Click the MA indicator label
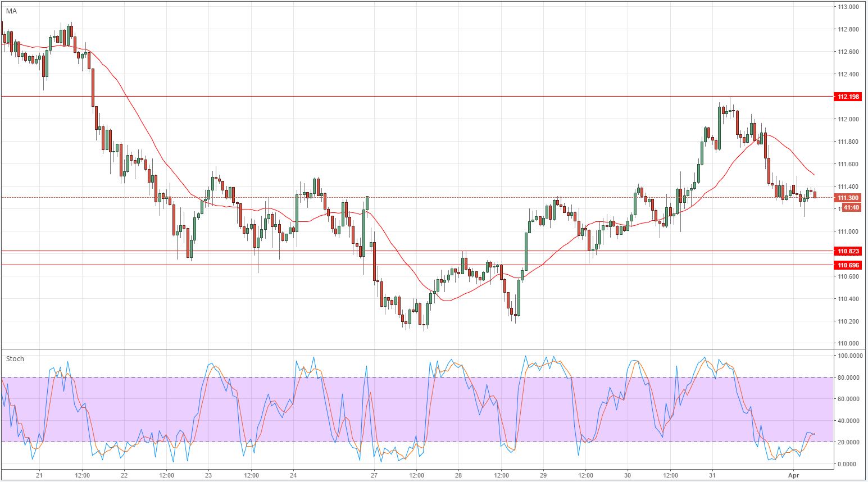The height and width of the screenshot is (482, 868). point(11,11)
